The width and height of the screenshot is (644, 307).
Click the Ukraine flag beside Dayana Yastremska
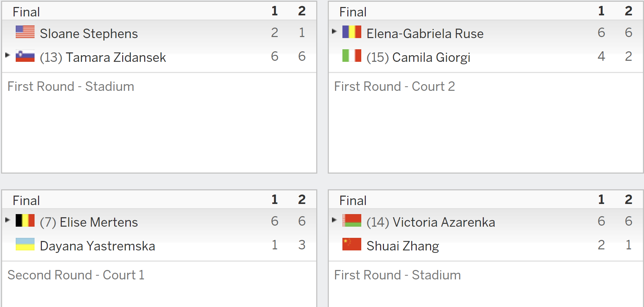(x=25, y=244)
